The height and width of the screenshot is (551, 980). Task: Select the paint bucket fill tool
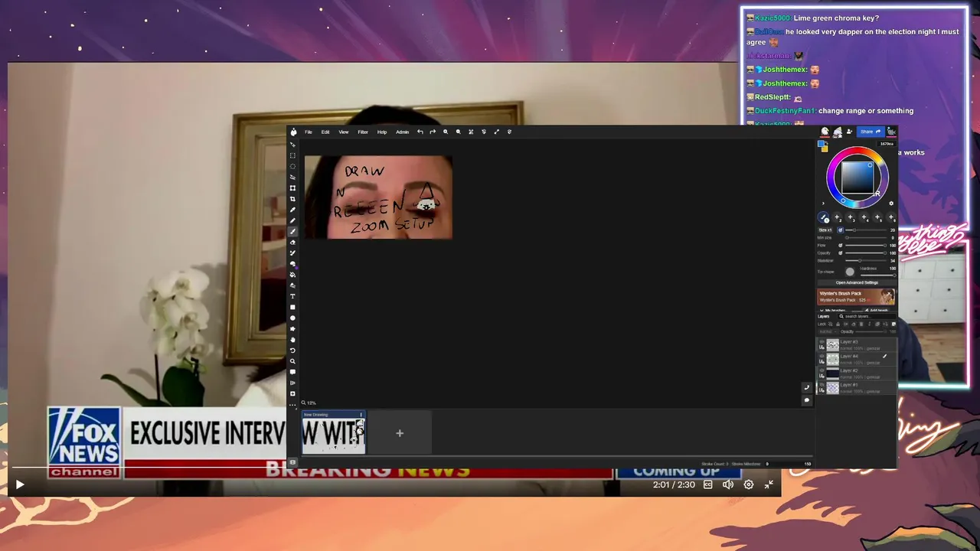click(x=292, y=275)
